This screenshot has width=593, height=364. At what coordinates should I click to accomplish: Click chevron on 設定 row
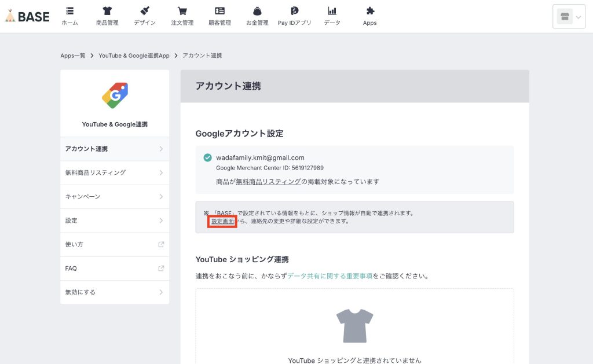161,220
